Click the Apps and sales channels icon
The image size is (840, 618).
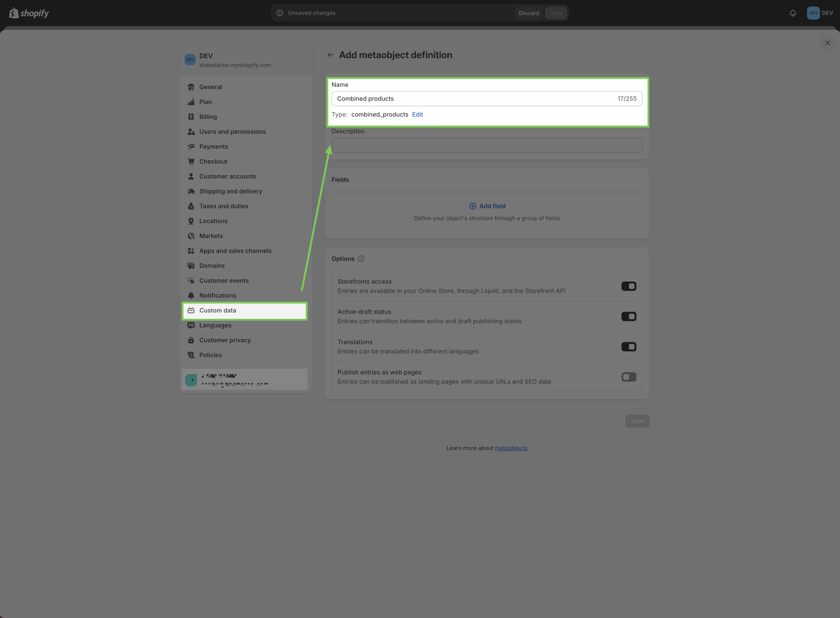point(191,251)
